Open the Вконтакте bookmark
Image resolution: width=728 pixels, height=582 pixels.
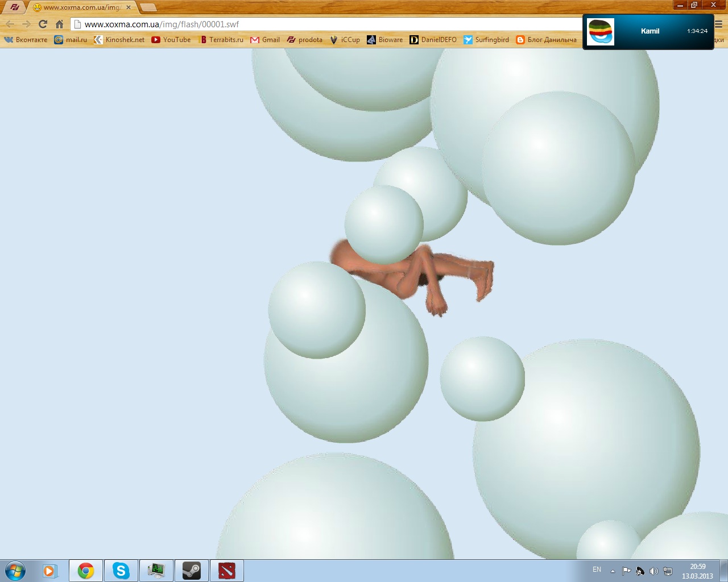coord(26,40)
